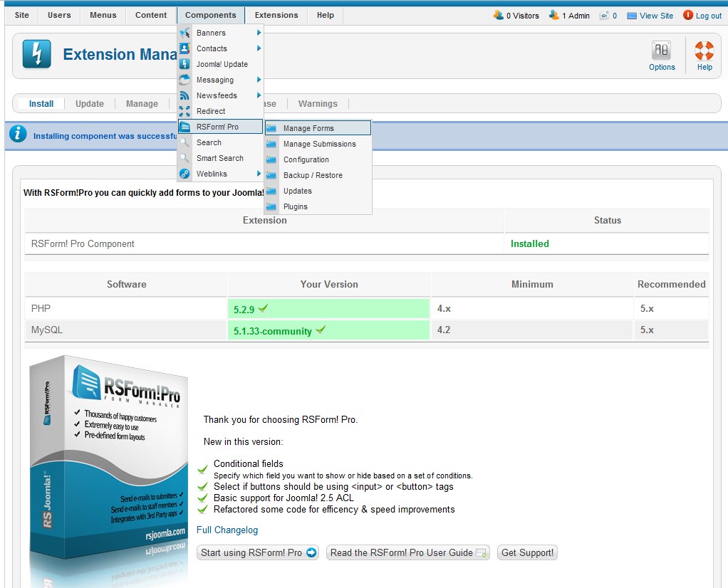Choose Smart Search menu entry
This screenshot has width=728, height=588.
(x=221, y=158)
